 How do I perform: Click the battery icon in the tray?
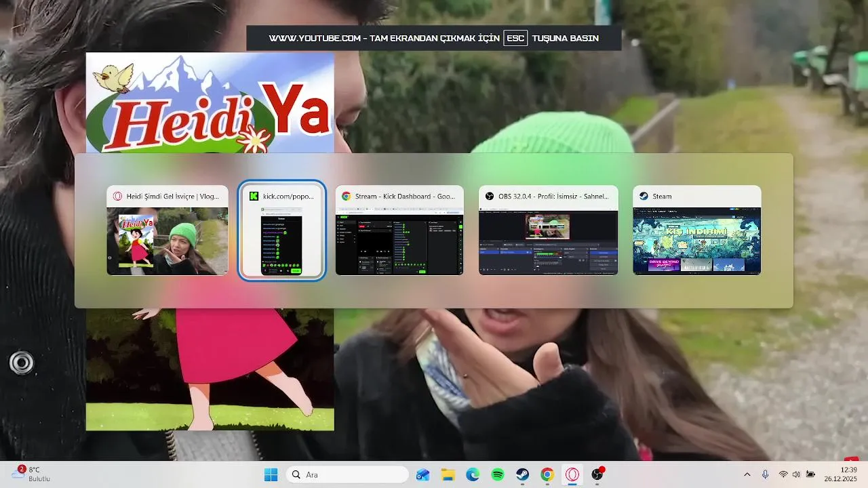tap(810, 474)
